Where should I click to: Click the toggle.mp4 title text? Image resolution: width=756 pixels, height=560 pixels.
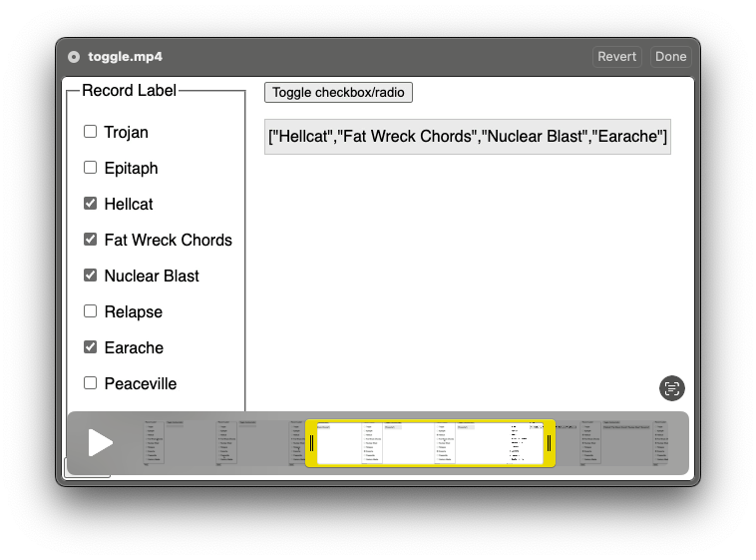125,57
